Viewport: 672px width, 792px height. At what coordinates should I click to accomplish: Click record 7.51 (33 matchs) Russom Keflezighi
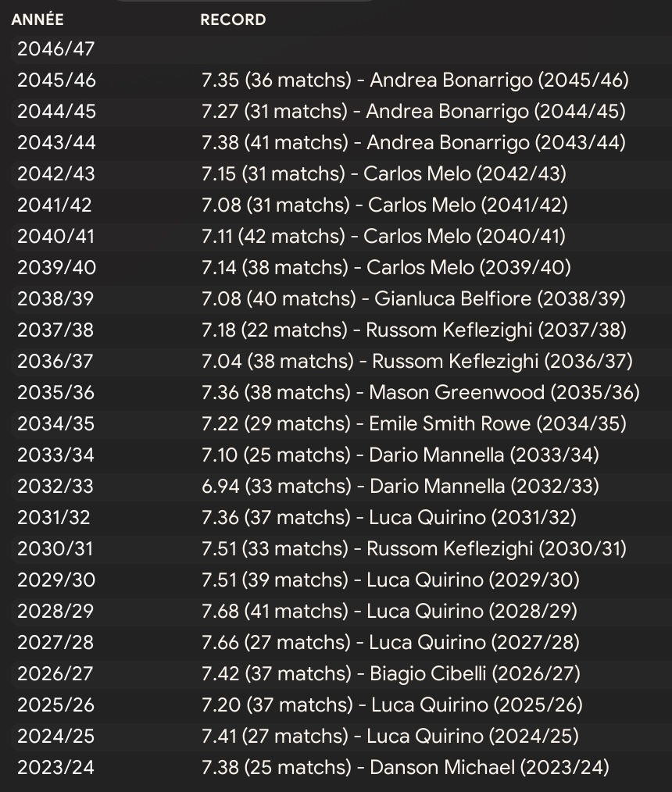[x=414, y=549]
